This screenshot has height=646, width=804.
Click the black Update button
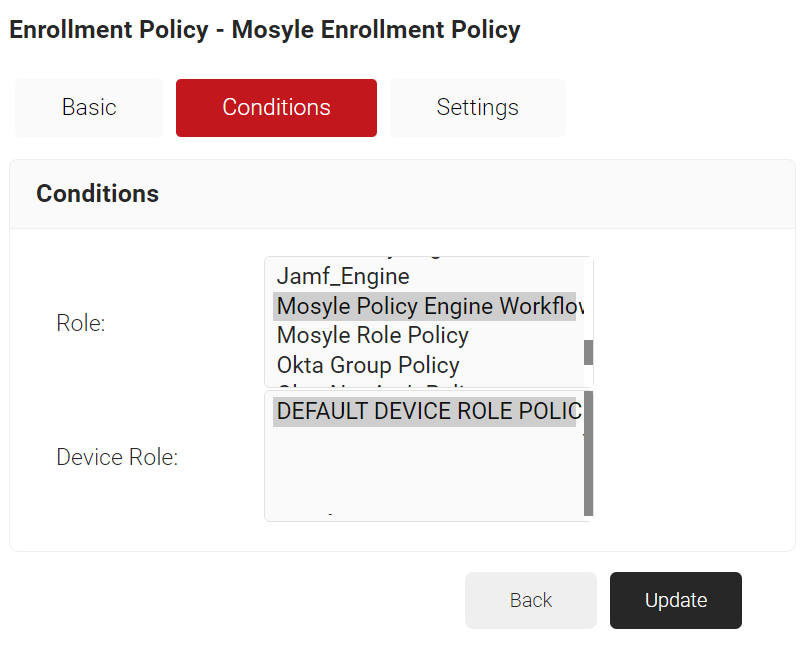click(676, 600)
